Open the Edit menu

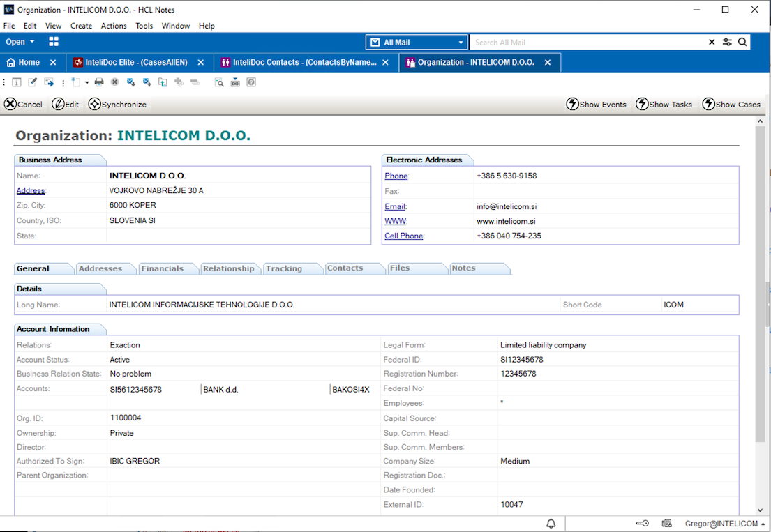[x=30, y=26]
